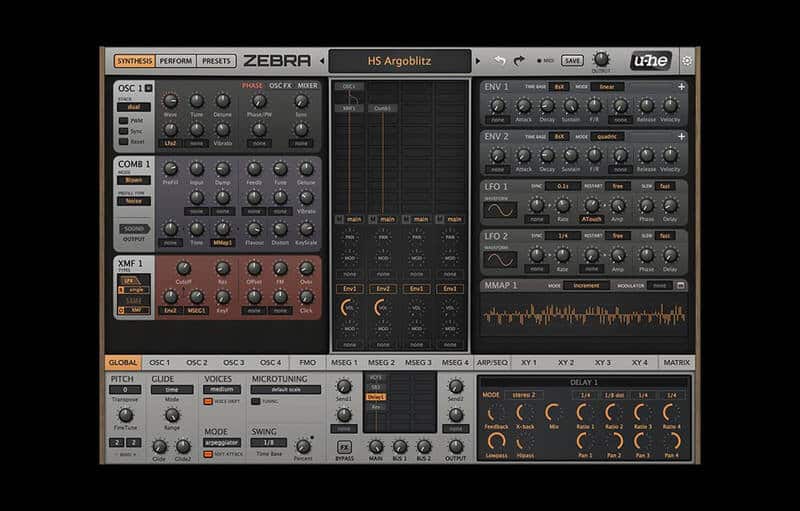The image size is (800, 511).
Task: Undo the last edit with the undo arrow
Action: point(499,61)
